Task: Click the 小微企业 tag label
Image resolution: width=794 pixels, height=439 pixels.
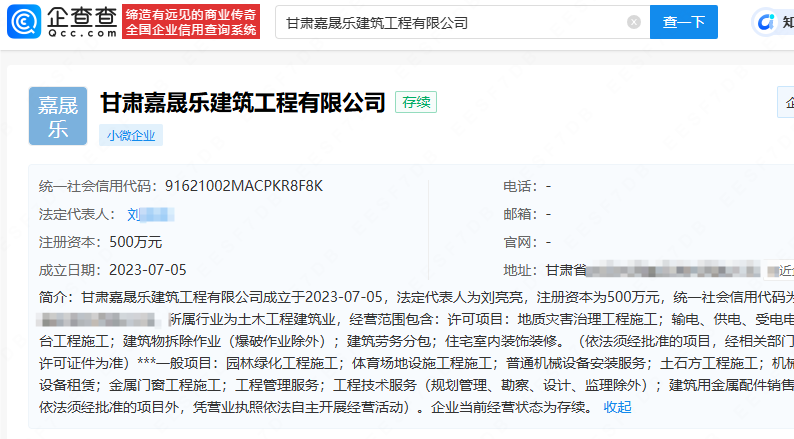Action: (x=131, y=135)
